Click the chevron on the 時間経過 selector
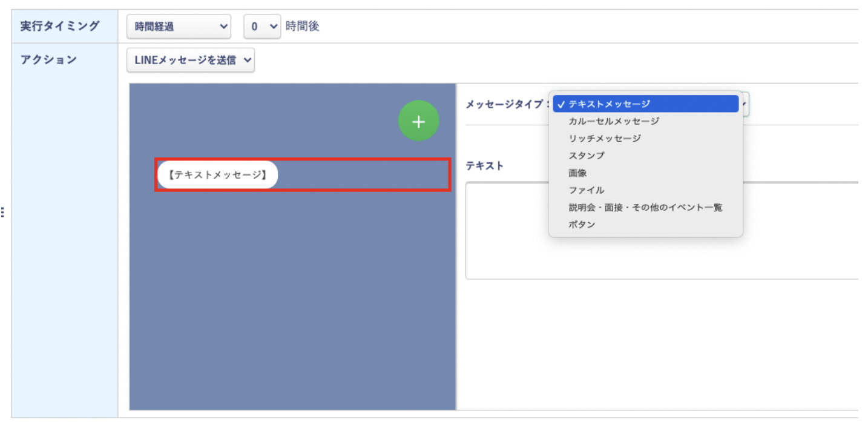Image resolution: width=868 pixels, height=425 pixels. coord(225,26)
